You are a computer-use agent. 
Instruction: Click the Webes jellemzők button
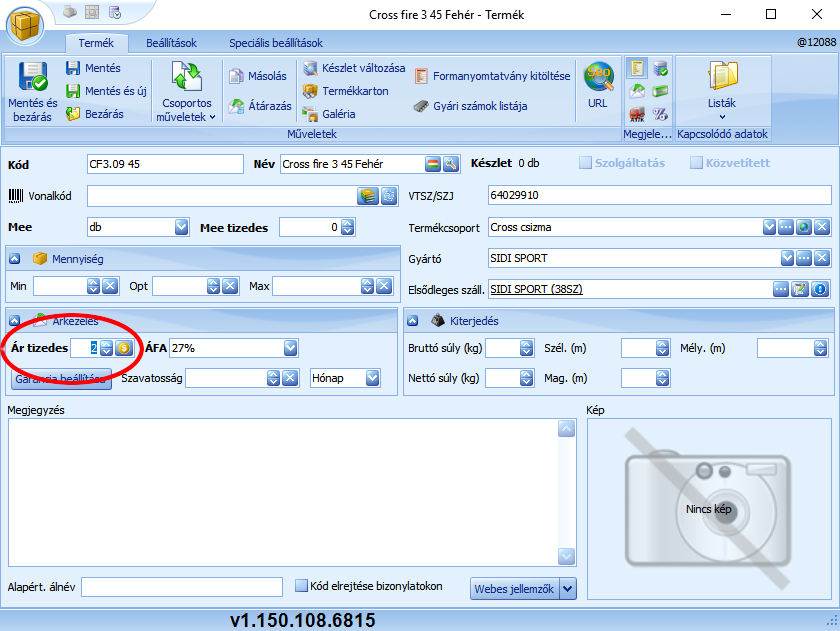coord(513,589)
